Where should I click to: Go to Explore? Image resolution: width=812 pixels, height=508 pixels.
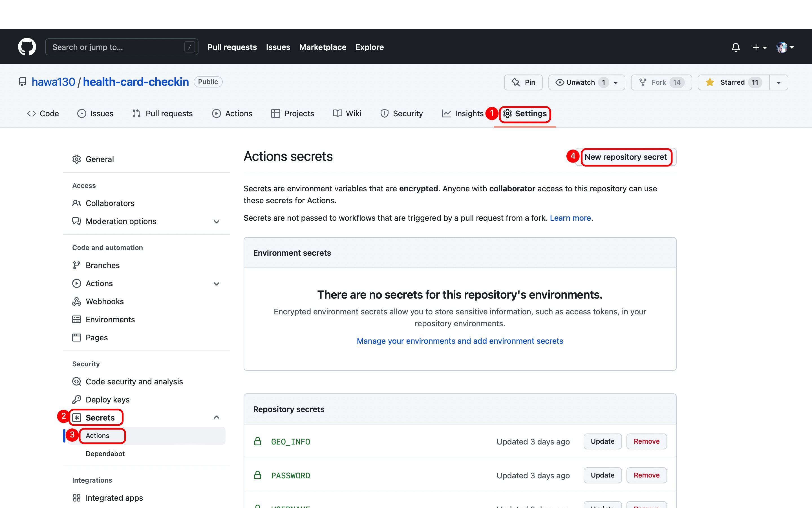369,47
